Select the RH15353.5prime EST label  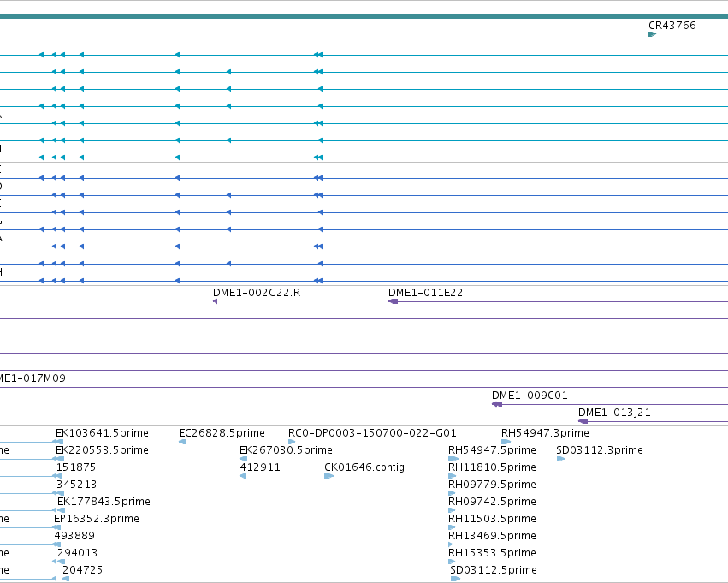(492, 553)
